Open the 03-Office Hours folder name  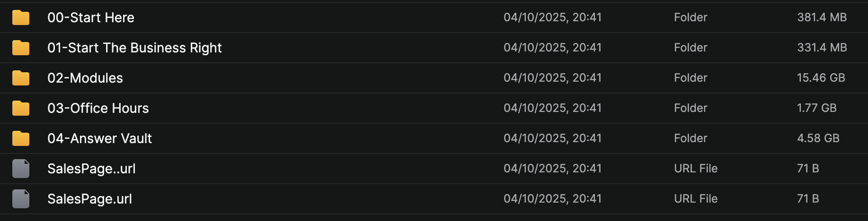pos(98,109)
